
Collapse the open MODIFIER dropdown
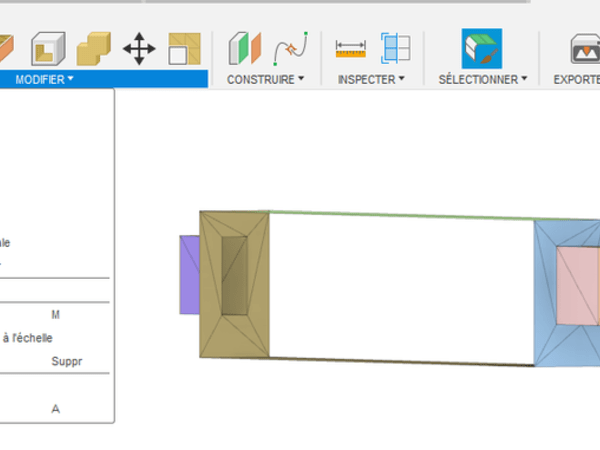[44, 79]
